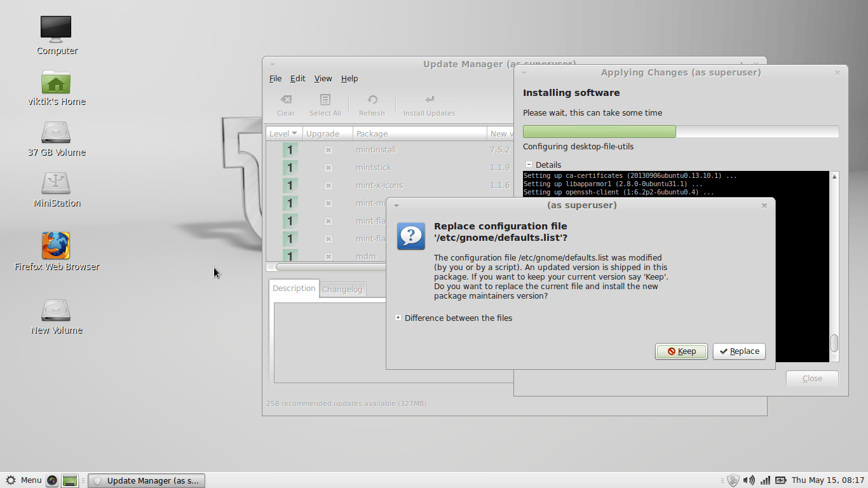The image size is (868, 488).
Task: Sort by the Level column header arrow
Action: click(295, 133)
